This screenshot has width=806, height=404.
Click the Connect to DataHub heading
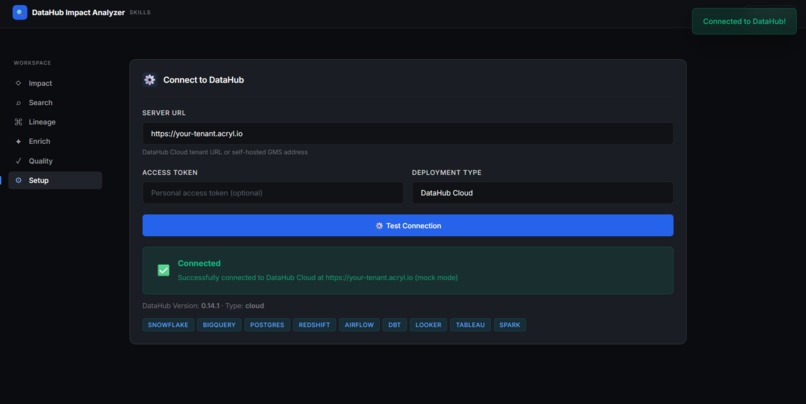click(x=204, y=80)
